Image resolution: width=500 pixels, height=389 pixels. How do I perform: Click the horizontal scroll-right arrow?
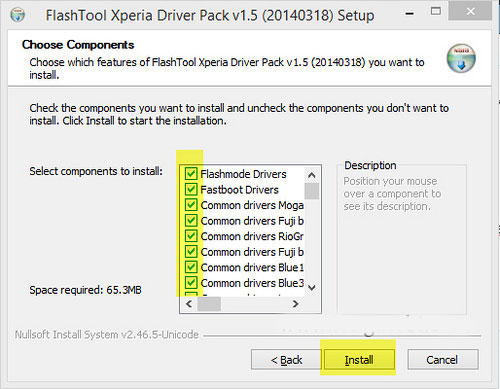pos(295,304)
